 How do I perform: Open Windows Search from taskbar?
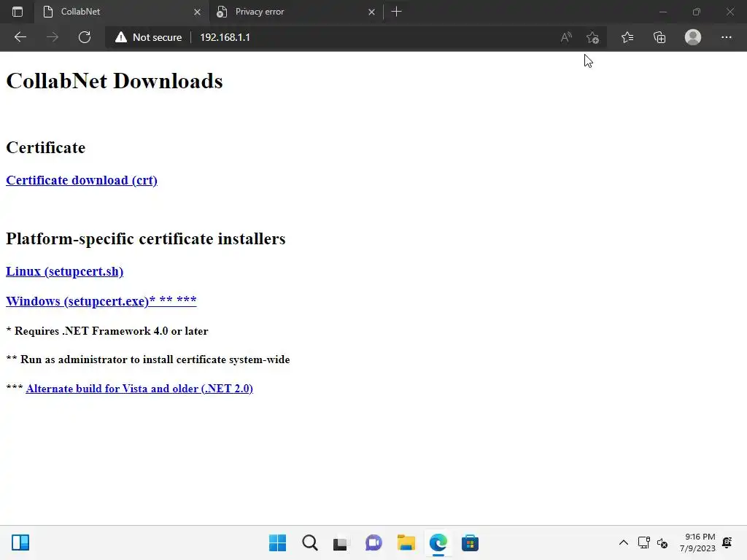pos(309,542)
